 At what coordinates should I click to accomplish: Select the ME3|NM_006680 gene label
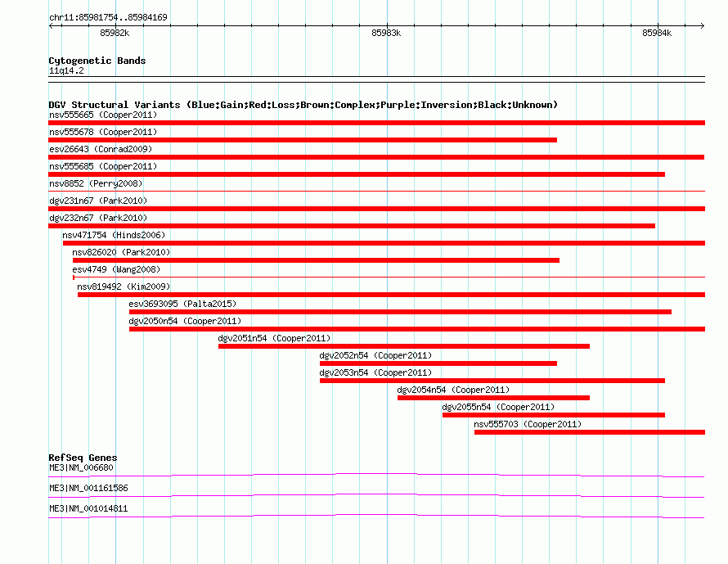(x=81, y=468)
